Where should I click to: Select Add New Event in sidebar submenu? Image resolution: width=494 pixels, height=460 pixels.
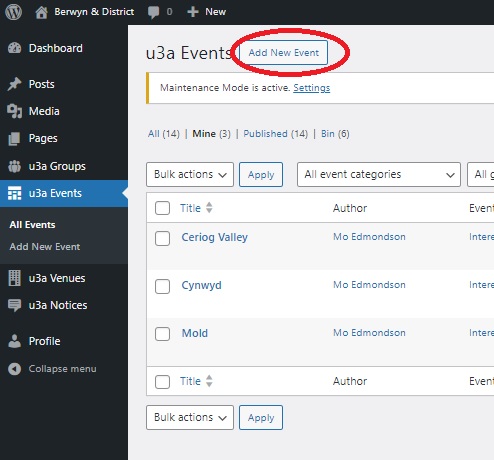45,247
